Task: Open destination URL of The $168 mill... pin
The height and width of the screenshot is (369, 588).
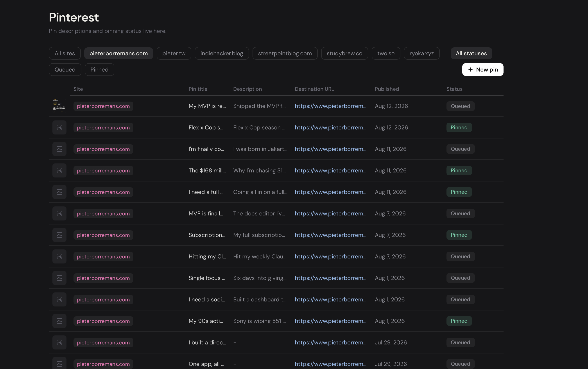Action: 330,170
